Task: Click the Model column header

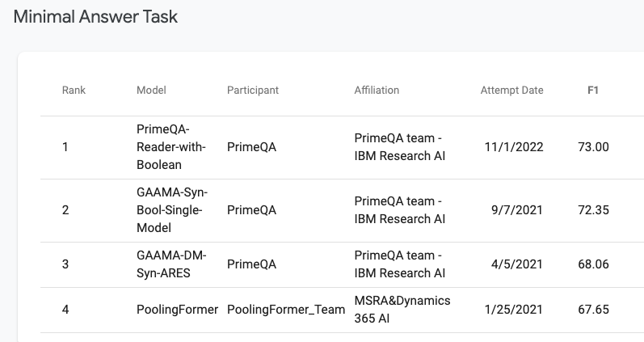Action: (151, 91)
